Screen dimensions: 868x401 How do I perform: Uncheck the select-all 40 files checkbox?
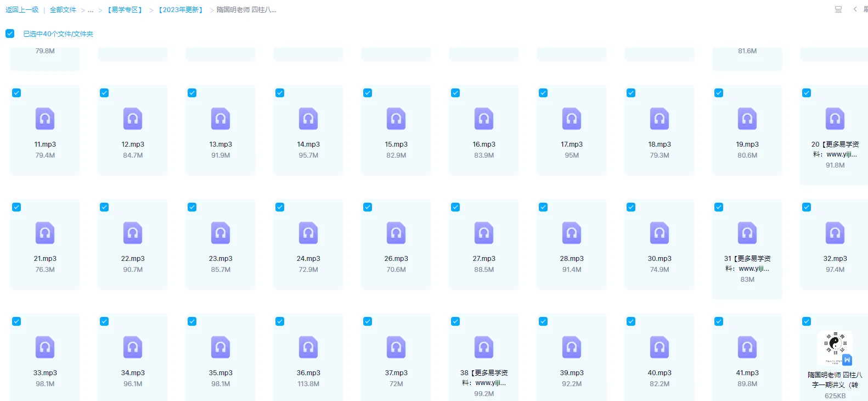10,34
